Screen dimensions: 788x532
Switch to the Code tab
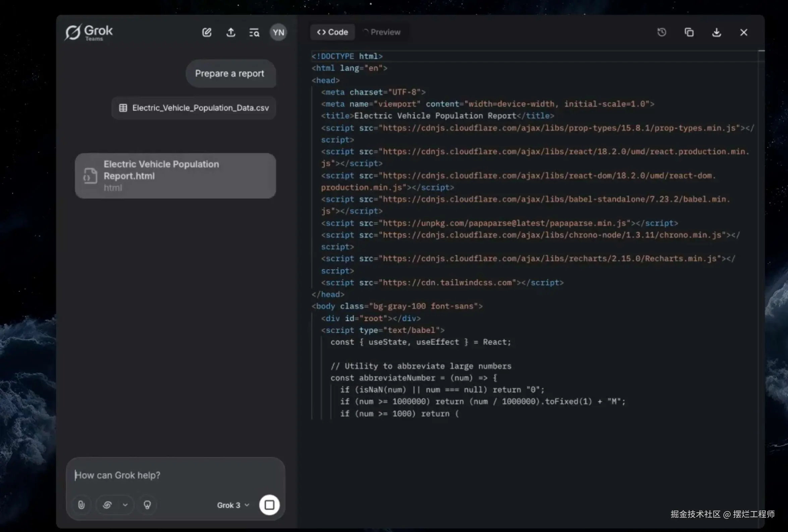(332, 32)
